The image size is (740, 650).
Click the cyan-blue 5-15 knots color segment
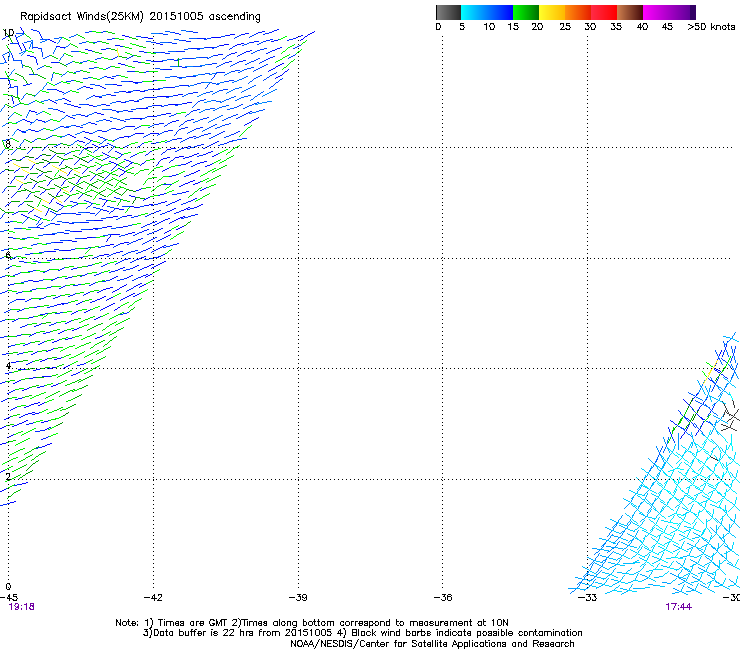tap(487, 12)
